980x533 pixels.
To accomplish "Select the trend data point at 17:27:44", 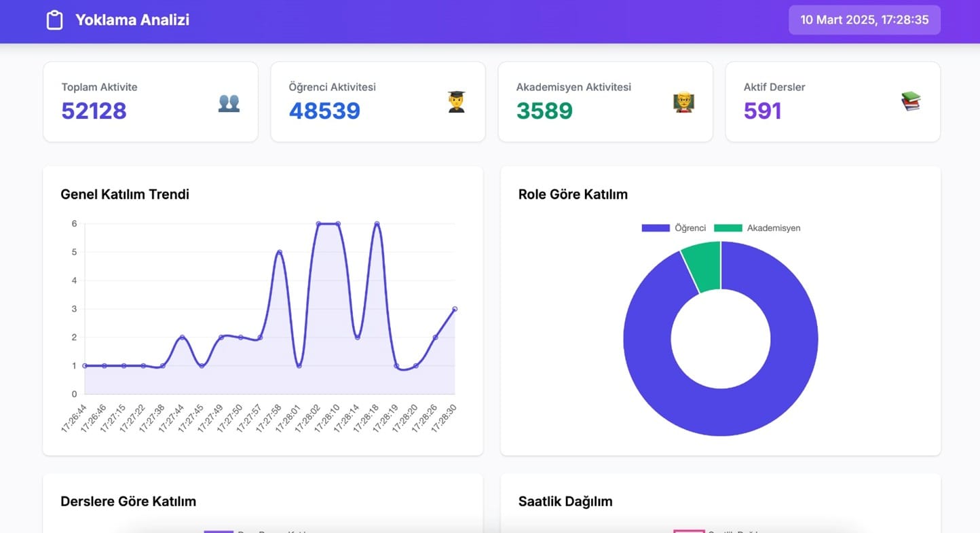I will click(x=182, y=337).
